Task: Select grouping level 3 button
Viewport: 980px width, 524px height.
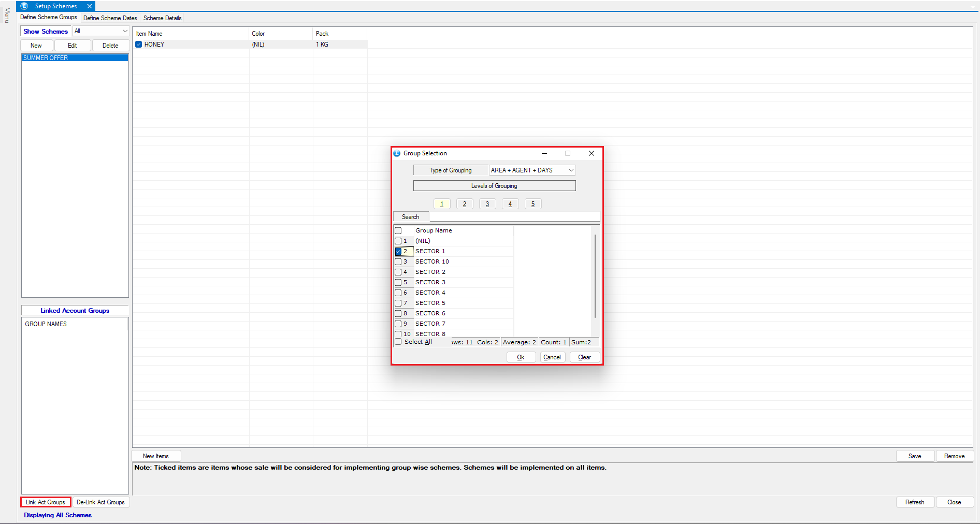Action: click(x=487, y=204)
